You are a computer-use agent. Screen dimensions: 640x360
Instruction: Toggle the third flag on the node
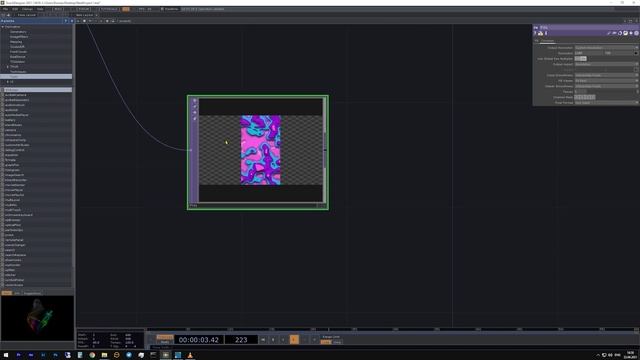[x=195, y=112]
